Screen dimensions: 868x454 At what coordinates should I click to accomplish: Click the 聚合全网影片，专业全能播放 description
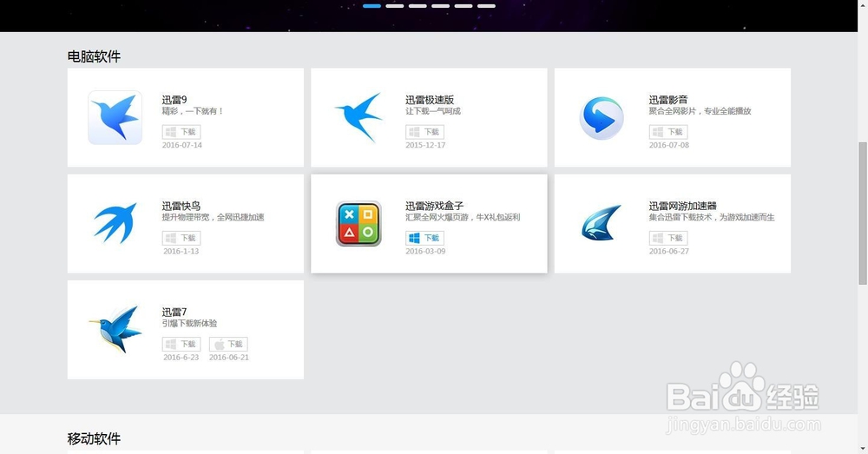click(700, 111)
